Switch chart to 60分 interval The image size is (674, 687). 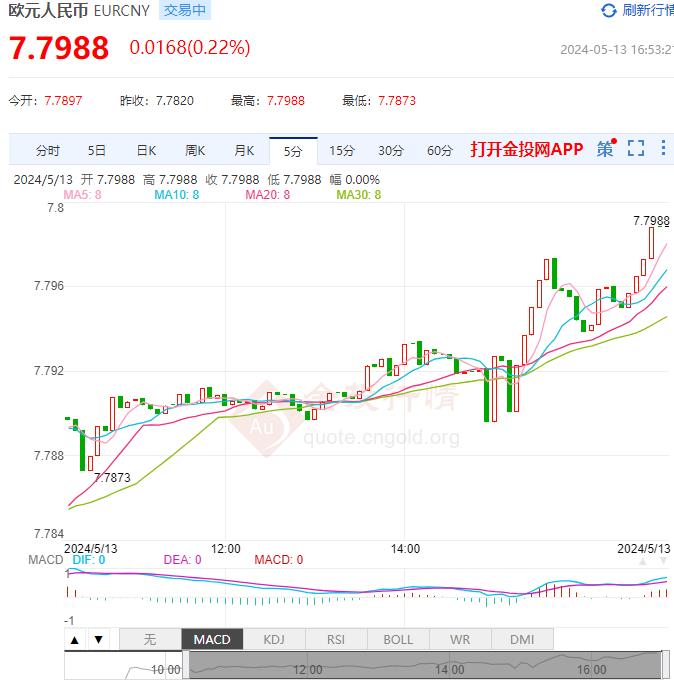(x=439, y=151)
